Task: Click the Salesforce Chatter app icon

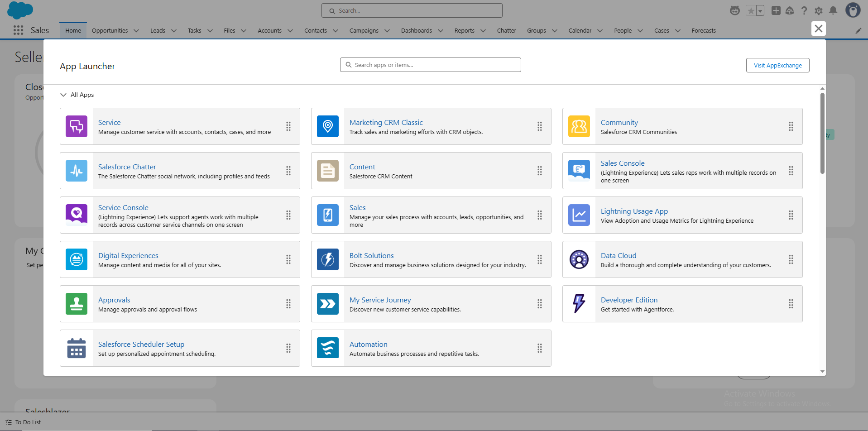Action: pyautogui.click(x=77, y=171)
